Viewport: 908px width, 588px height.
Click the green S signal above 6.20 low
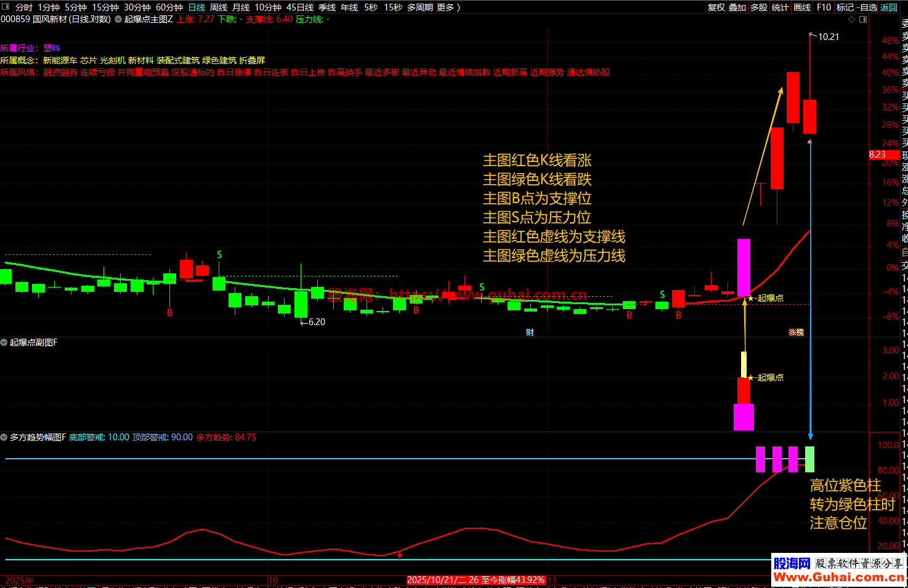click(x=219, y=254)
